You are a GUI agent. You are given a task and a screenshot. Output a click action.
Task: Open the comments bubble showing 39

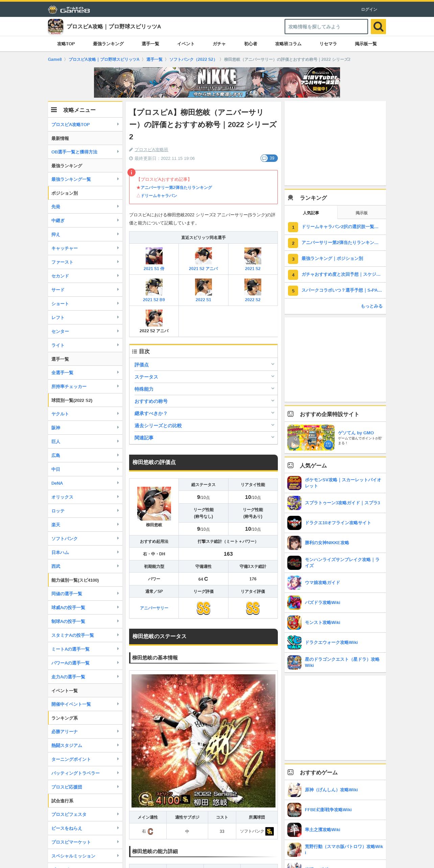(269, 158)
